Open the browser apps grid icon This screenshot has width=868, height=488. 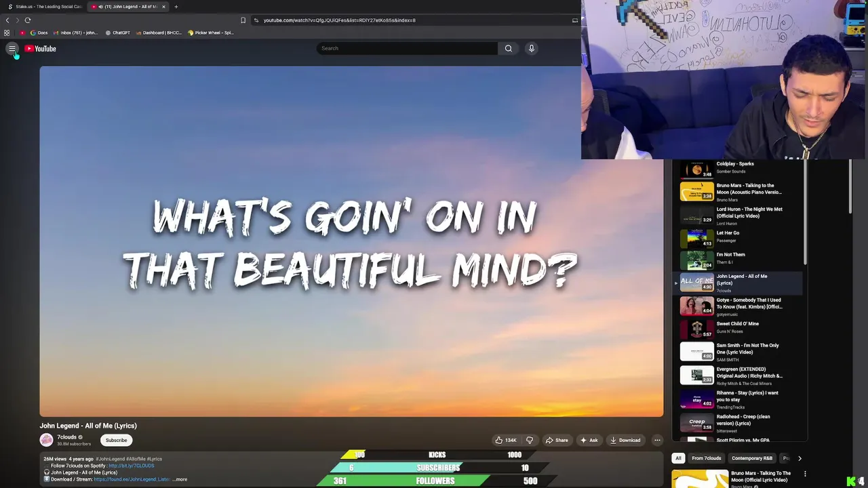coord(7,33)
